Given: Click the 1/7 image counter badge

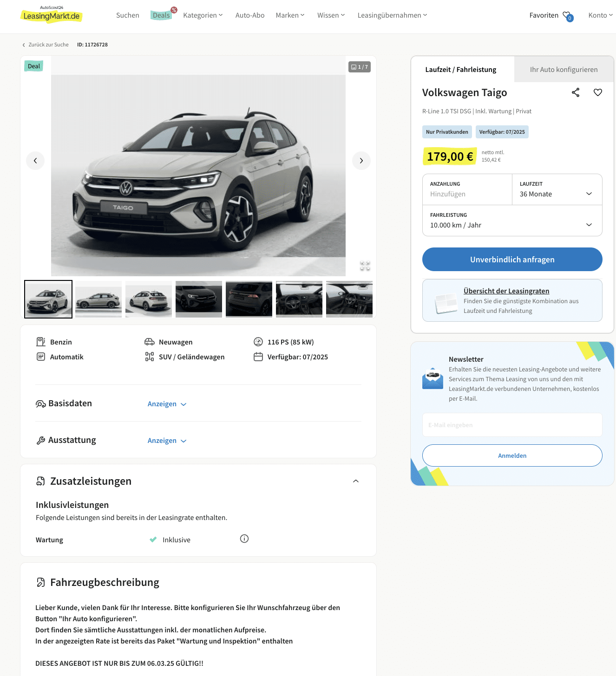Looking at the screenshot, I should tap(360, 67).
